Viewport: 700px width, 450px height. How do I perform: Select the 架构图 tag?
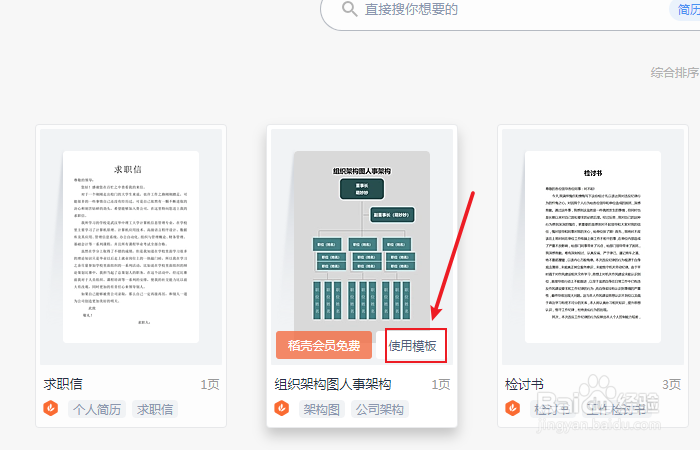pyautogui.click(x=321, y=409)
